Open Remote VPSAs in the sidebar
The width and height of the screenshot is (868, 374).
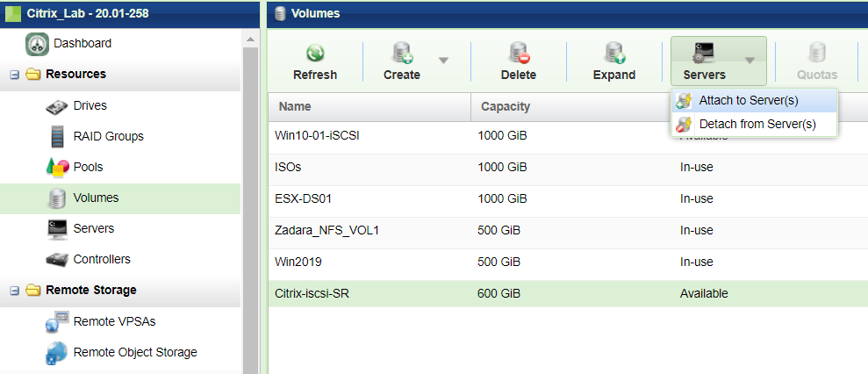pos(115,321)
